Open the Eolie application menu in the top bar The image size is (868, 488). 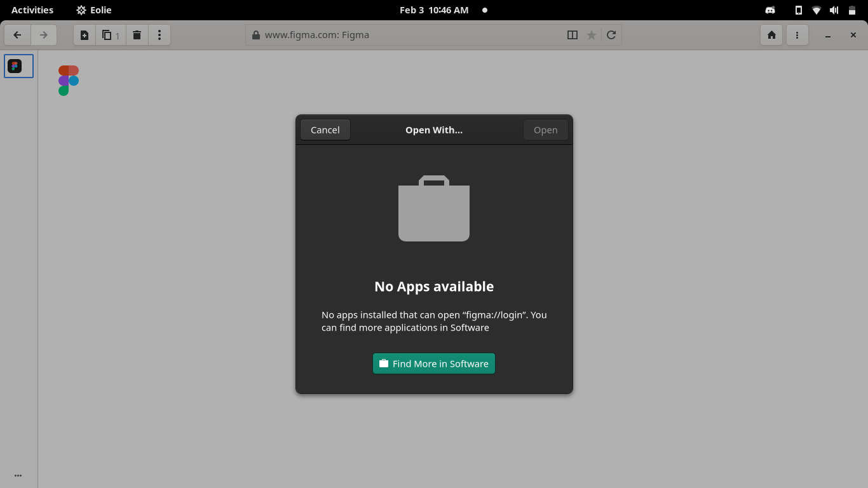click(x=94, y=10)
